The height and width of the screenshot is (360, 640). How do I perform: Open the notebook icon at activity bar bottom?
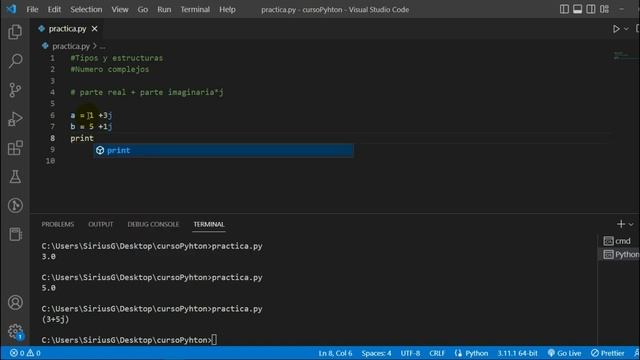point(15,234)
